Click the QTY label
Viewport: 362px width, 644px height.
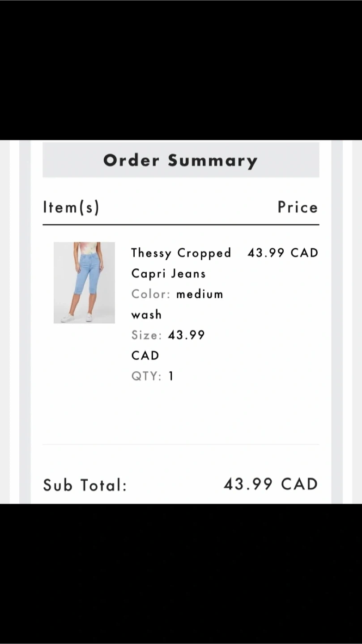point(146,376)
